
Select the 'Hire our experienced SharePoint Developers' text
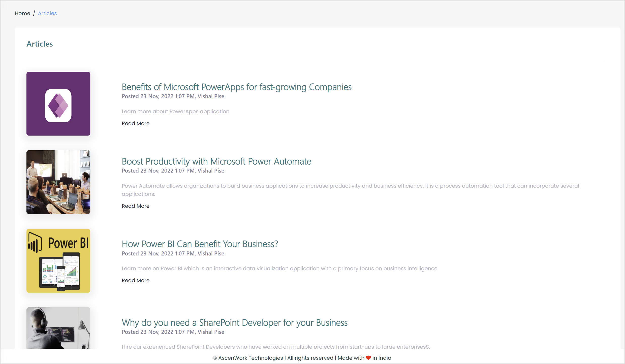276,346
